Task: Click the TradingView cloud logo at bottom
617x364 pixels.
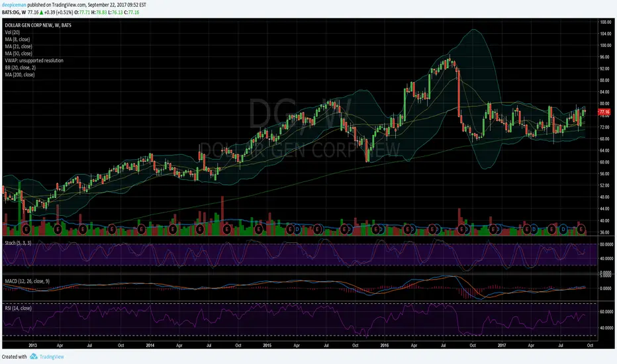Action: 34,357
